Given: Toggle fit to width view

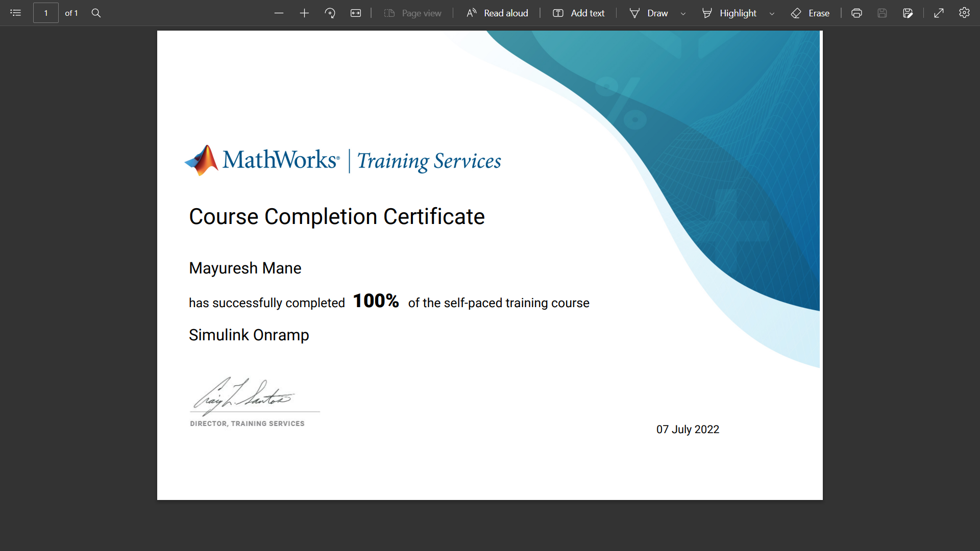Looking at the screenshot, I should click(x=356, y=13).
